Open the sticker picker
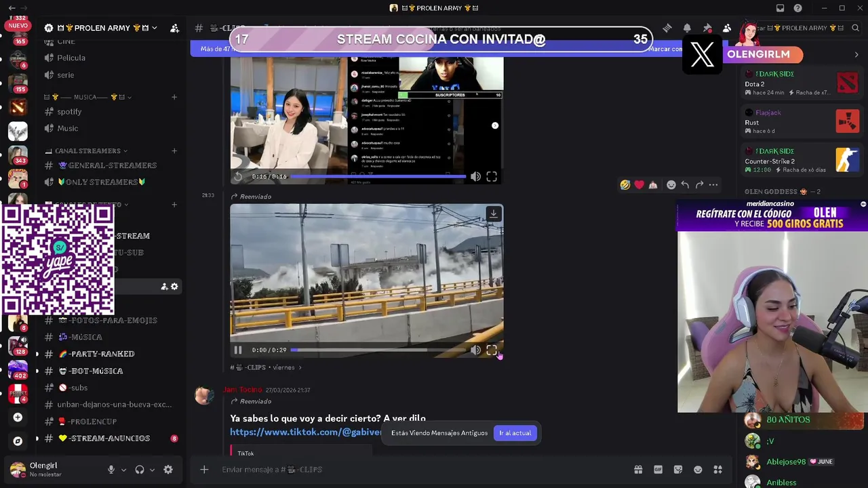Viewport: 868px width, 488px height. coord(678,469)
